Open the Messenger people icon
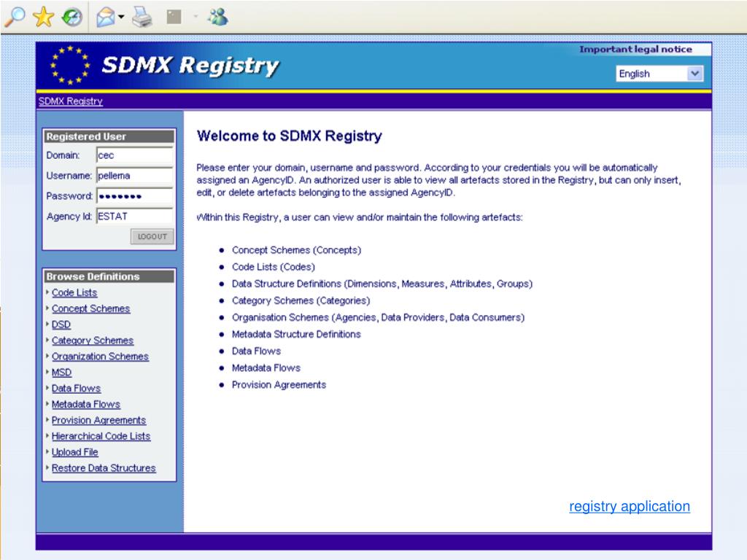The width and height of the screenshot is (747, 560). coord(217,17)
